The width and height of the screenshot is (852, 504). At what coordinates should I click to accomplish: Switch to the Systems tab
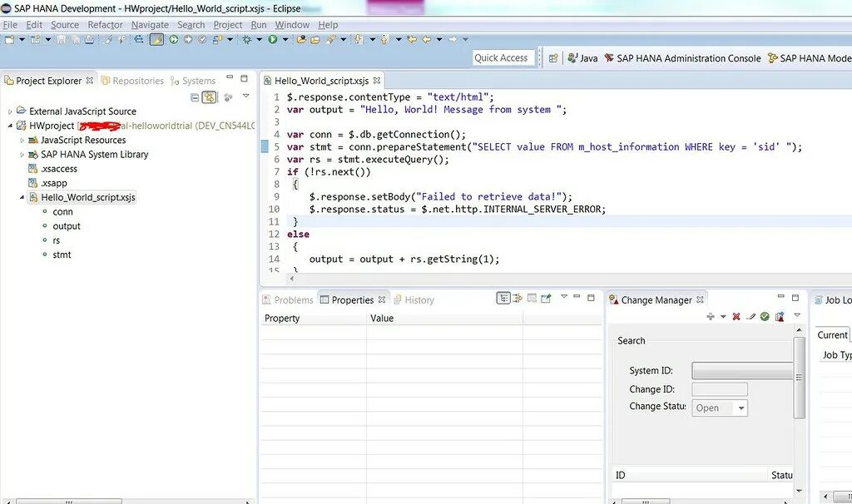(193, 81)
